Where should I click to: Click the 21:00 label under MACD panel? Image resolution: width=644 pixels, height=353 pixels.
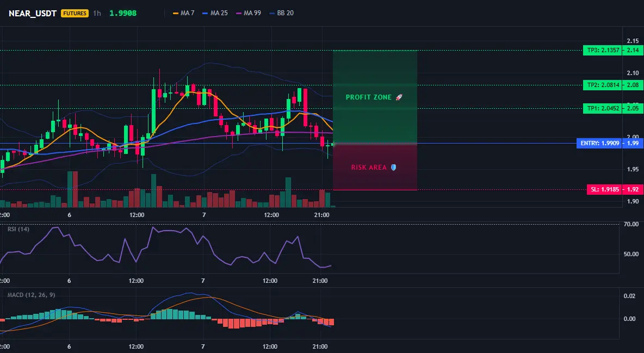[x=320, y=346]
